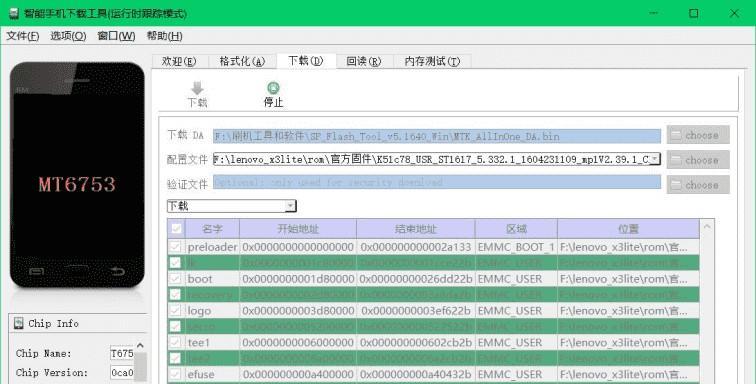Click EMMC_USER region cell in logo row
The image size is (756, 384).
516,311
